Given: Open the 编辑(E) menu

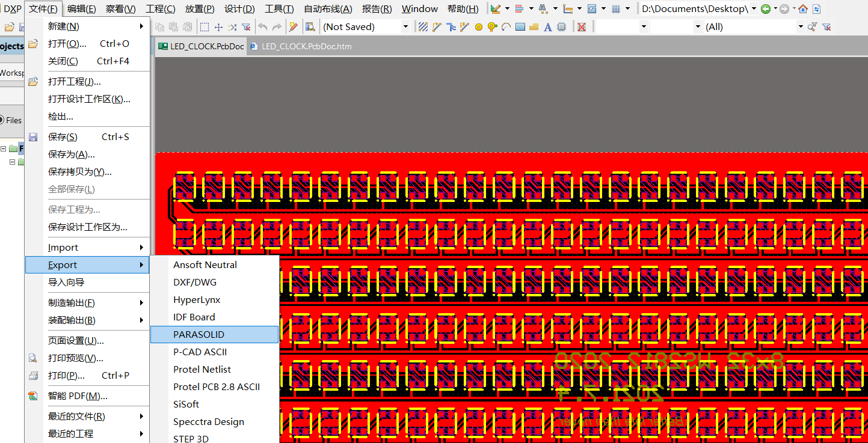Looking at the screenshot, I should point(81,9).
